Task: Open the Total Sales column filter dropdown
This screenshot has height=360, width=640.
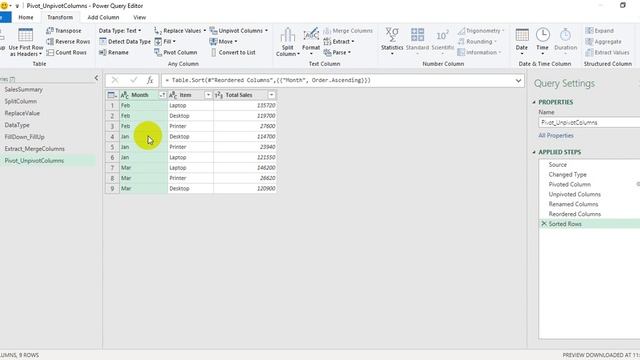Action: tap(271, 95)
